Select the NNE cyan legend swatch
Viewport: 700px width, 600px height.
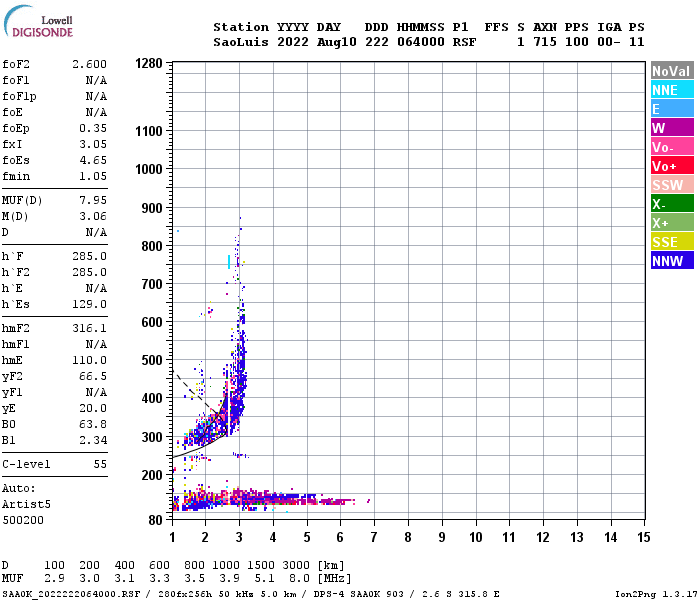click(672, 90)
